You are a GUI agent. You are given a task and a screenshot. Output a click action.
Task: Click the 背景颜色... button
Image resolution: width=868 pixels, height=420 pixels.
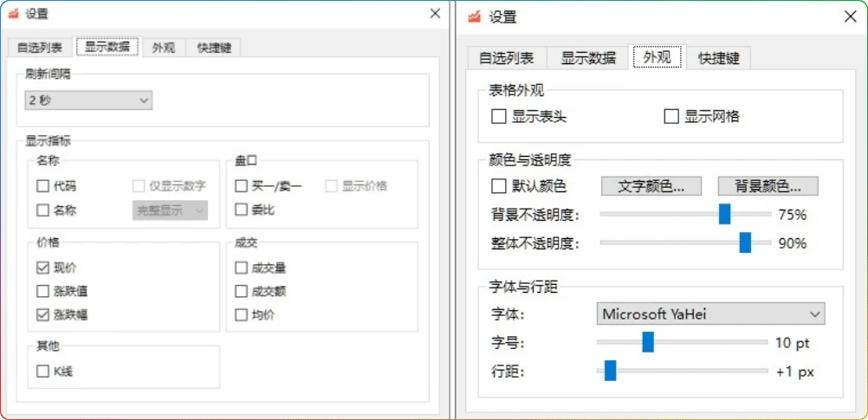(x=768, y=186)
